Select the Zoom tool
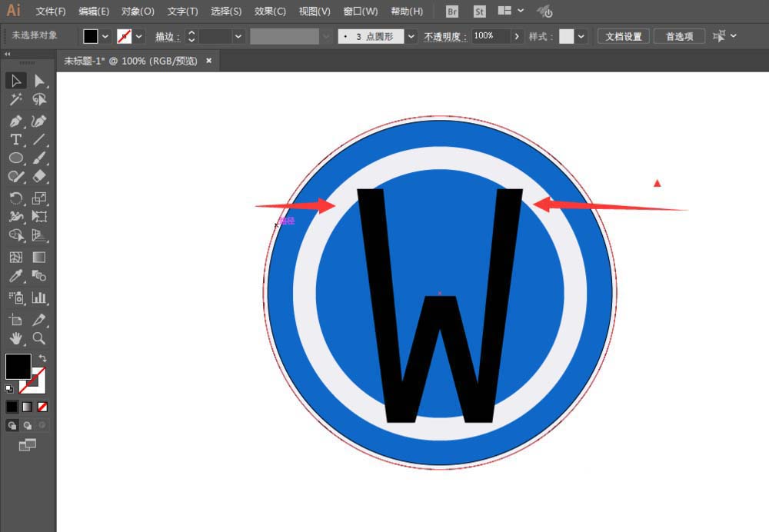This screenshot has height=532, width=769. click(39, 338)
